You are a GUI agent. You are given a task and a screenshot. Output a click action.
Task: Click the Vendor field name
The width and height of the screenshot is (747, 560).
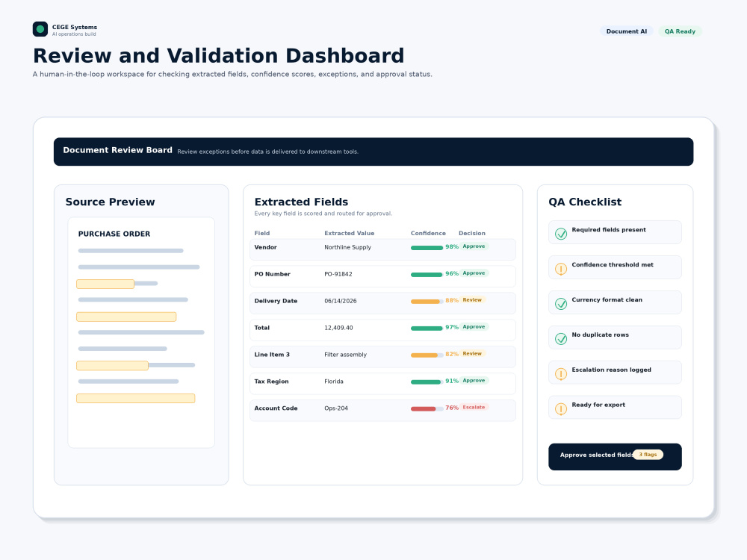(x=265, y=247)
